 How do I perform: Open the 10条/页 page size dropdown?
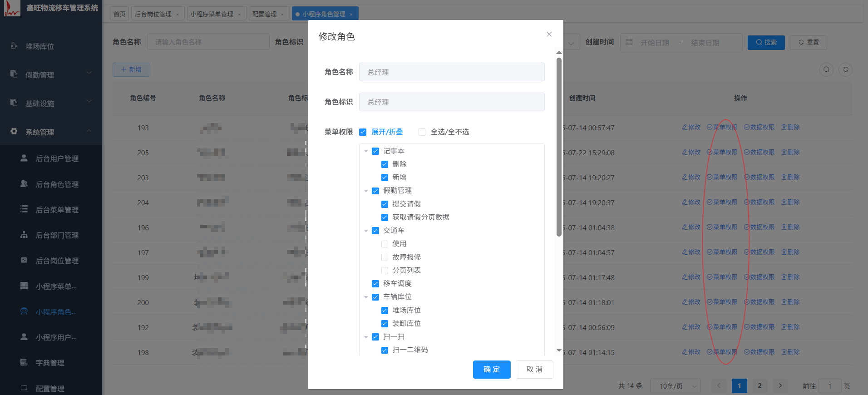(676, 386)
